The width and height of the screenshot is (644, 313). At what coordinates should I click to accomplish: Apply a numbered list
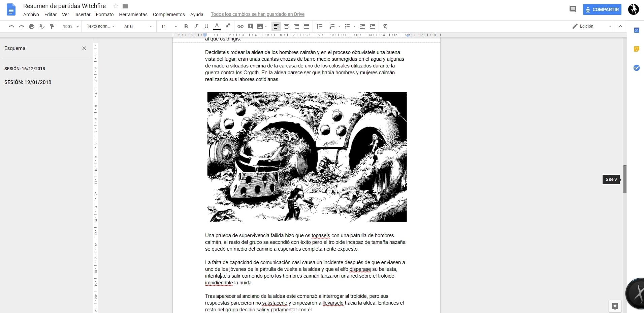pyautogui.click(x=332, y=26)
